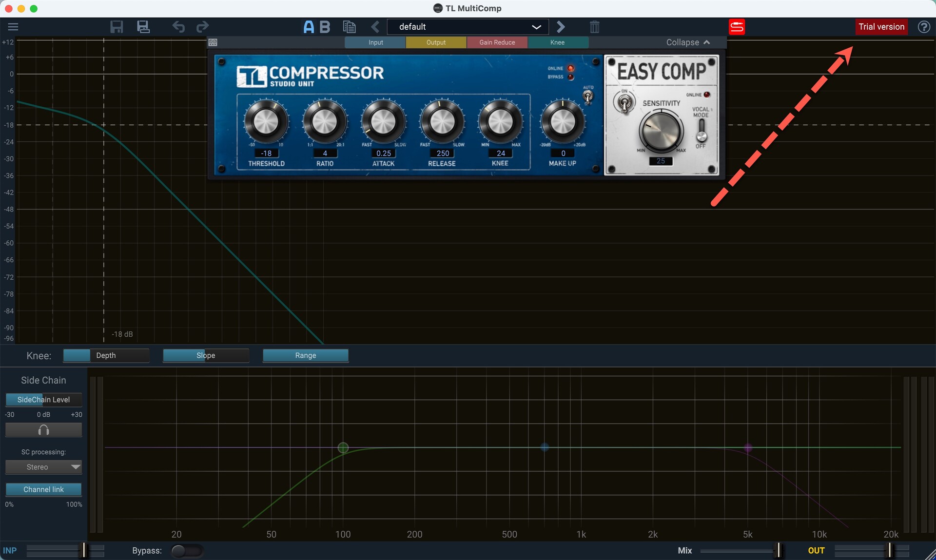
Task: Undo the last change
Action: click(178, 27)
